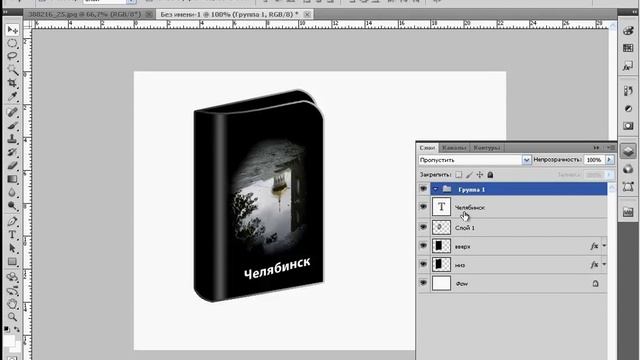Select the Crop tool
The height and width of the screenshot is (360, 640).
(12, 83)
